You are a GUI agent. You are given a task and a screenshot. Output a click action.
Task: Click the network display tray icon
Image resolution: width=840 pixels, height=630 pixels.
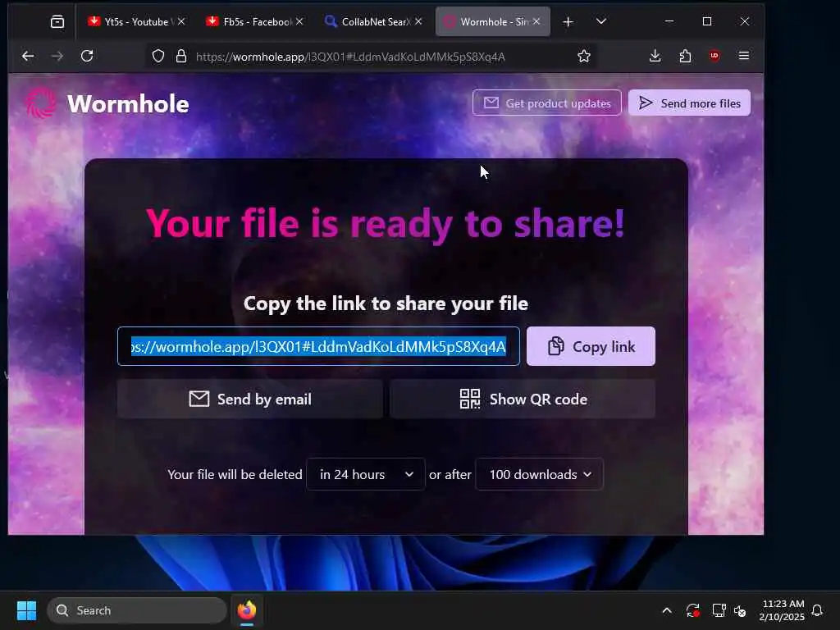719,610
